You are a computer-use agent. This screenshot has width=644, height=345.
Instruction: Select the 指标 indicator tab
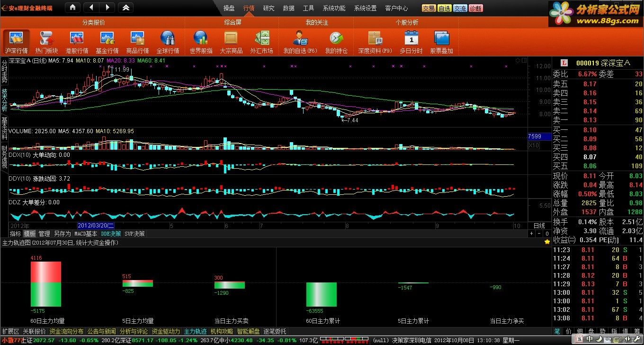coord(16,234)
